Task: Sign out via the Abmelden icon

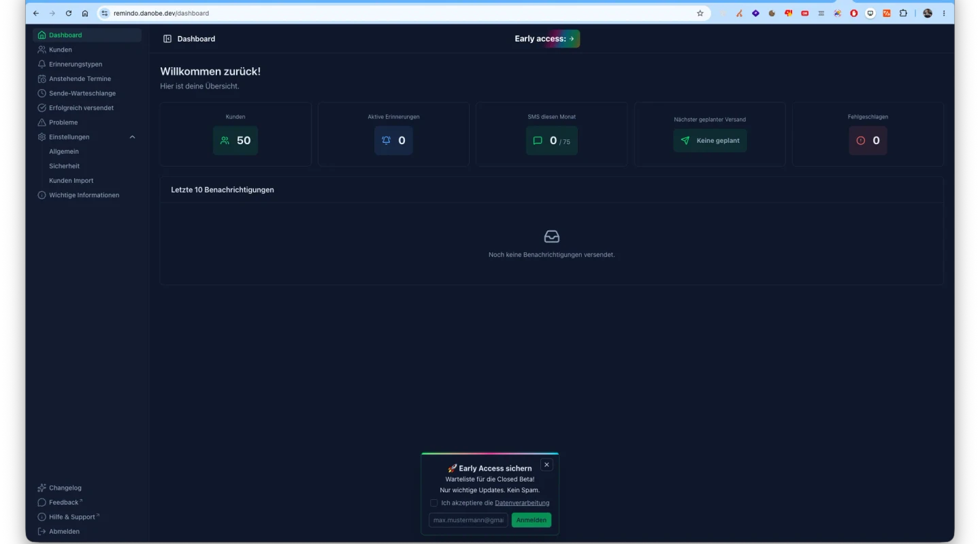Action: [x=42, y=532]
